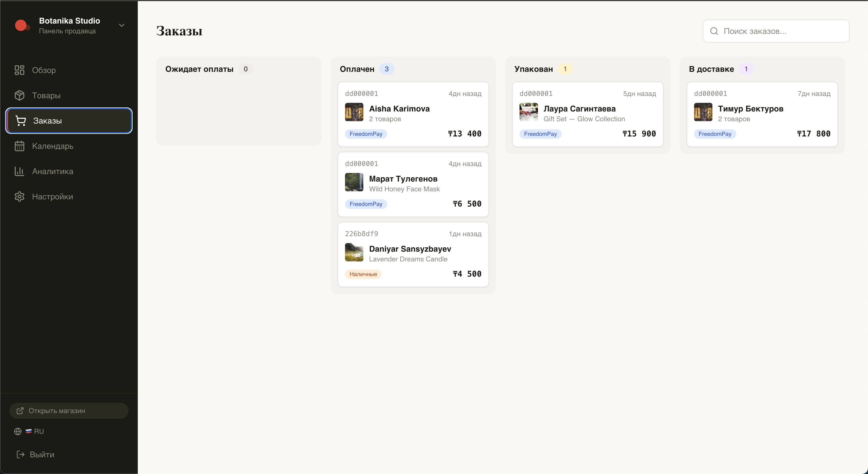Click the Выйти logout button
The height and width of the screenshot is (474, 868).
click(x=35, y=454)
